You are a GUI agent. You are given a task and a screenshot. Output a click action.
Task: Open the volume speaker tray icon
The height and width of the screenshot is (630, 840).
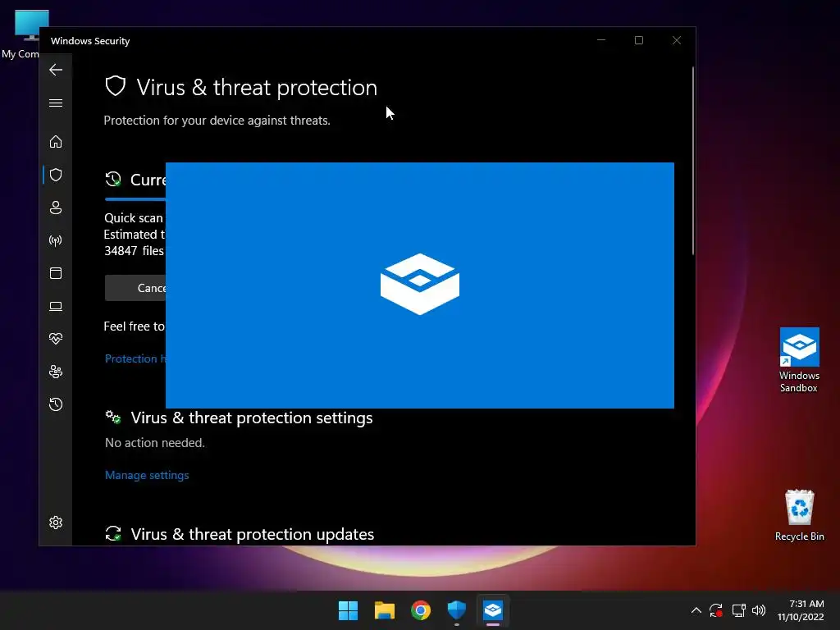[759, 610]
